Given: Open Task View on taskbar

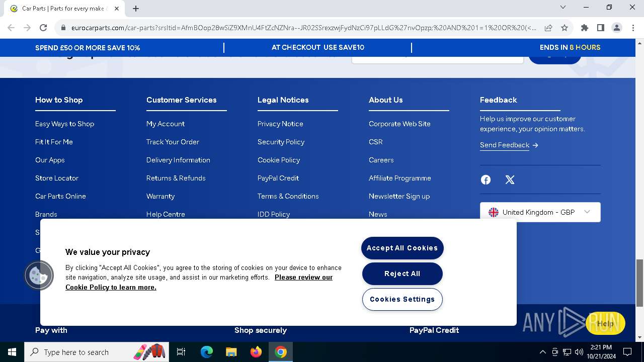Looking at the screenshot, I should click(x=181, y=352).
